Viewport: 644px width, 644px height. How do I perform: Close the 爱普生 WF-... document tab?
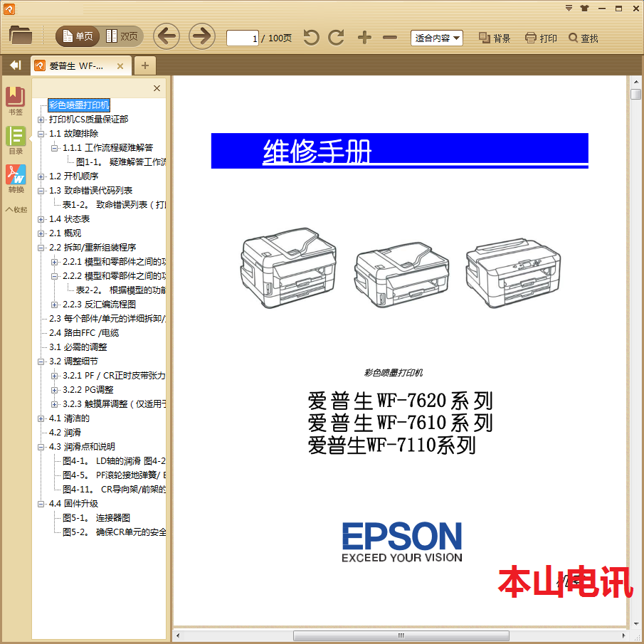[x=120, y=66]
